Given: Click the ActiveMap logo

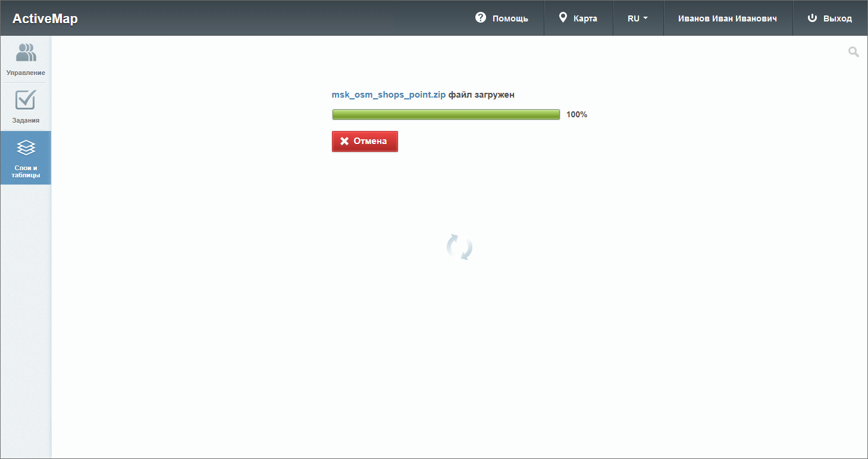Looking at the screenshot, I should 45,18.
